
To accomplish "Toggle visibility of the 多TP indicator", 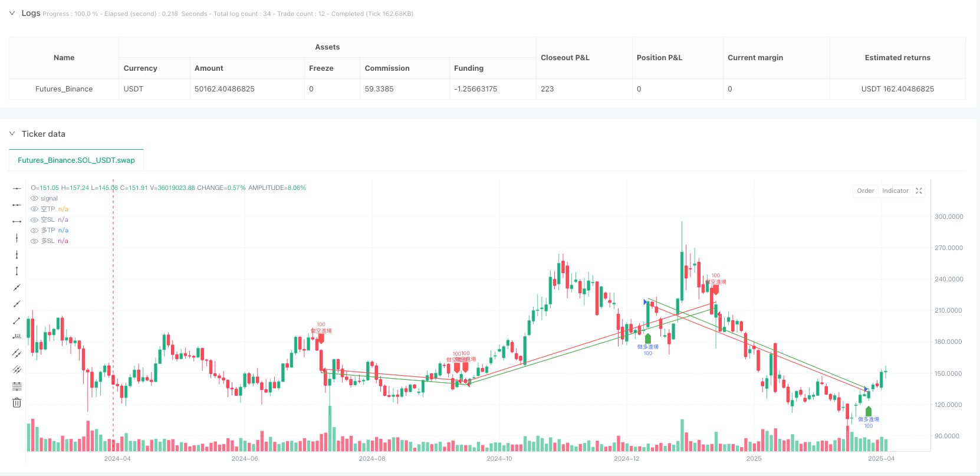I will pos(35,230).
